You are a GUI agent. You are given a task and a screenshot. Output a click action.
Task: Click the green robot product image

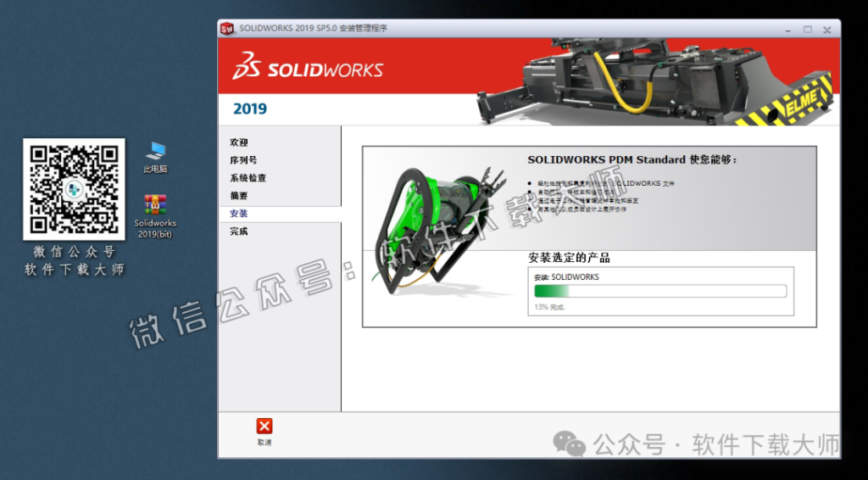coord(440,230)
